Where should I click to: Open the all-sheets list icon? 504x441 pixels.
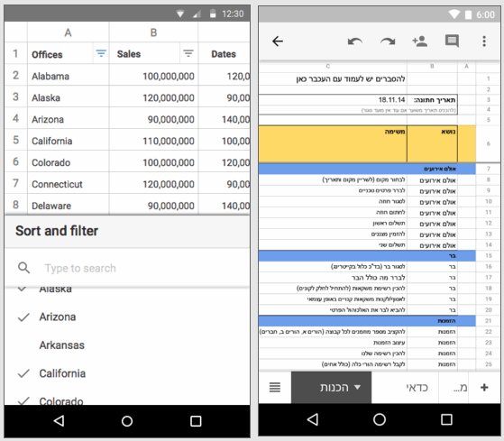[275, 387]
